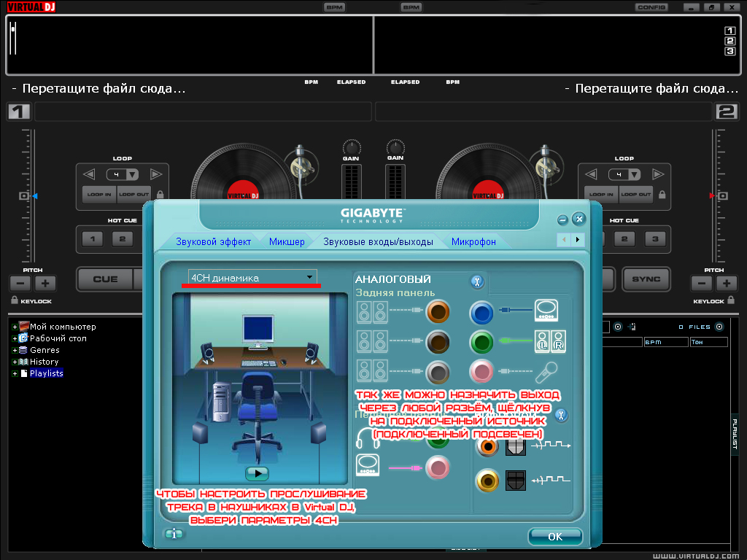Viewport: 747px width, 560px height.
Task: Select waveform view 2 in VirtualDJ
Action: coord(729,41)
